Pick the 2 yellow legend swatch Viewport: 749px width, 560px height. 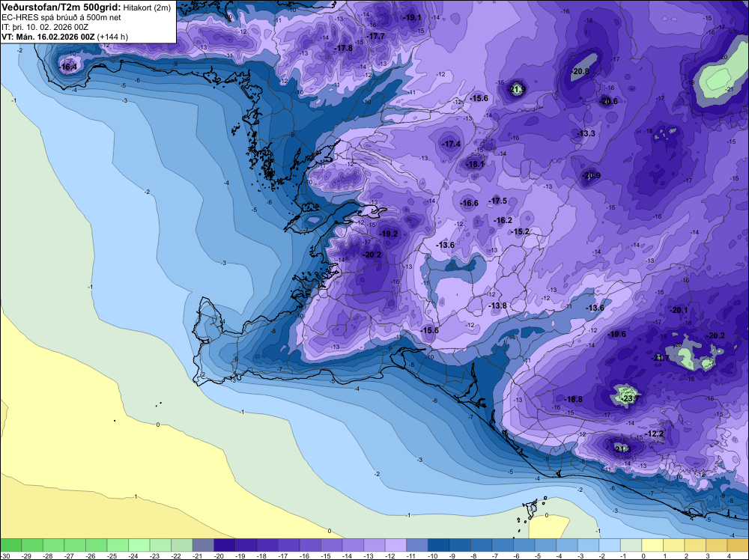tap(695, 545)
